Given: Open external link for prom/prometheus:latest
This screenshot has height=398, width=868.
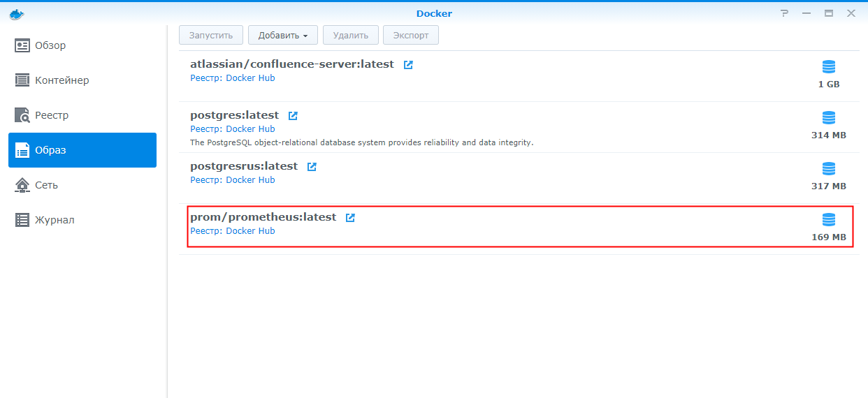Looking at the screenshot, I should pyautogui.click(x=350, y=218).
